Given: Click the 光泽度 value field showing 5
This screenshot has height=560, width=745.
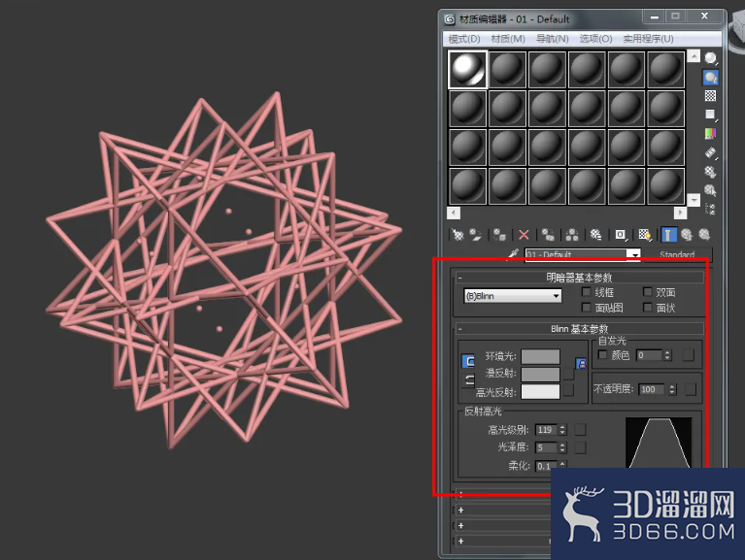Looking at the screenshot, I should click(x=547, y=447).
